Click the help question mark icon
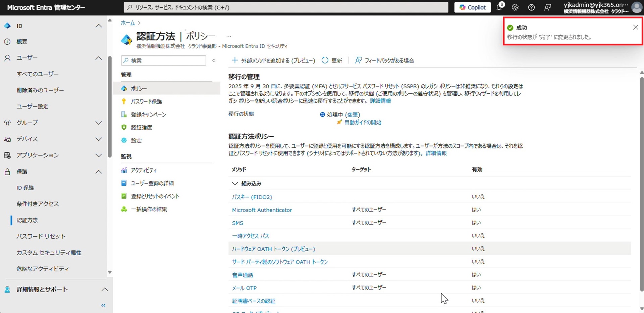The height and width of the screenshot is (313, 644). pyautogui.click(x=531, y=7)
